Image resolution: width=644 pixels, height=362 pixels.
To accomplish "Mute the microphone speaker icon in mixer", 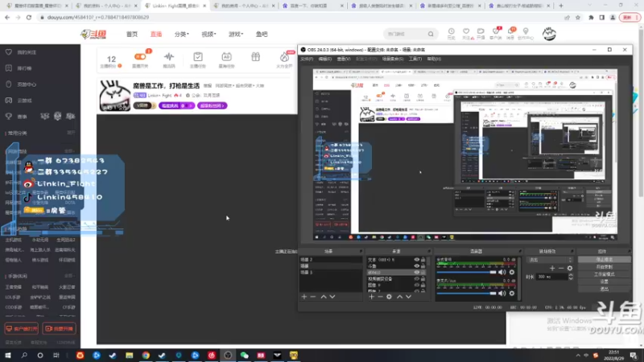I will click(x=502, y=293).
